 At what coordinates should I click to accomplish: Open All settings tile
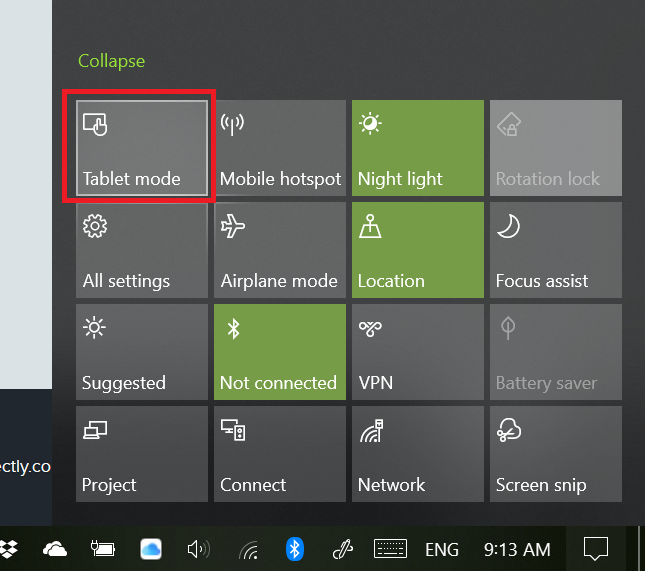(142, 250)
